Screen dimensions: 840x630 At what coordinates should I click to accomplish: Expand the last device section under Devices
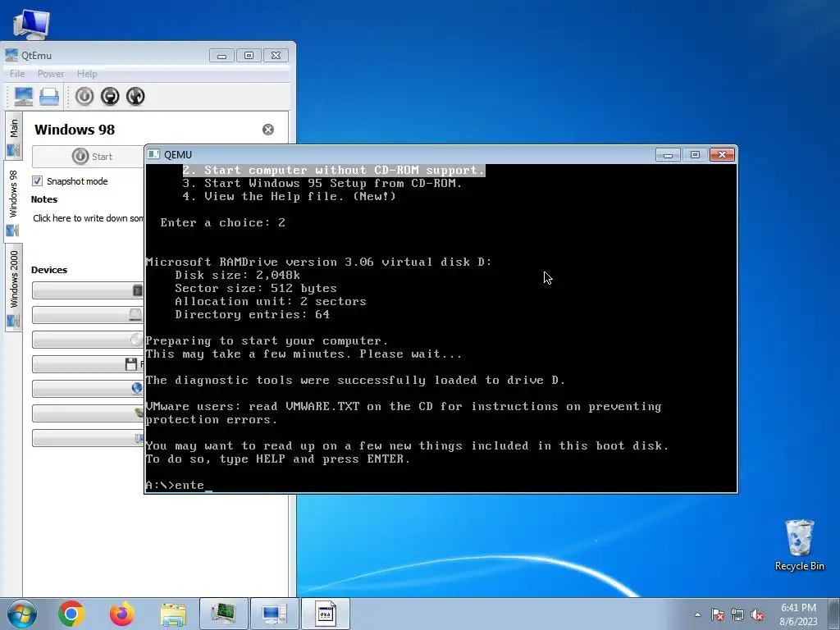(88, 438)
